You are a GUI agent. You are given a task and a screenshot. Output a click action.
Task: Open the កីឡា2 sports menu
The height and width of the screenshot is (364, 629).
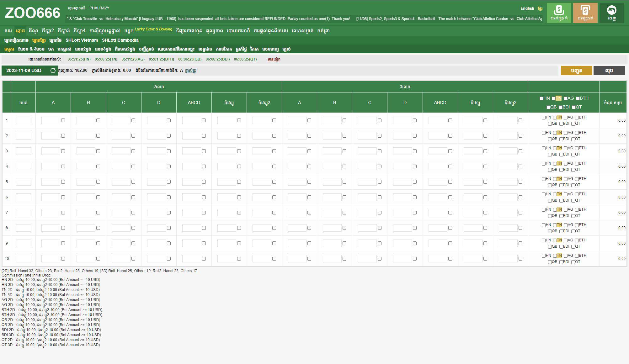click(x=48, y=31)
